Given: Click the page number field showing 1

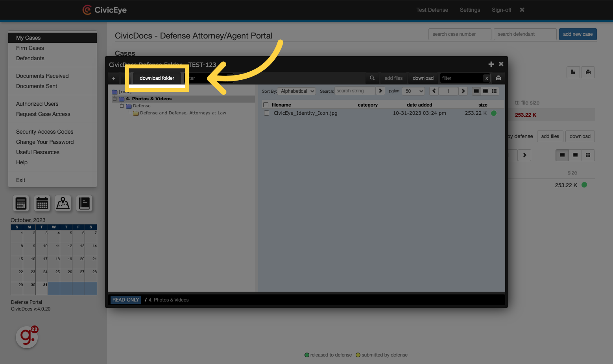Looking at the screenshot, I should (x=449, y=91).
